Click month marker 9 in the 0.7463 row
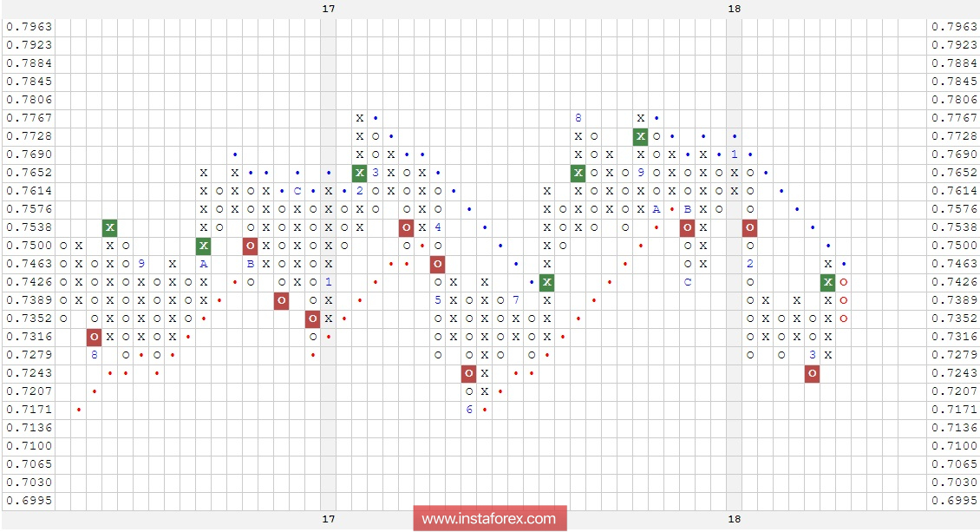Viewport: 980px width, 532px height. (x=141, y=264)
